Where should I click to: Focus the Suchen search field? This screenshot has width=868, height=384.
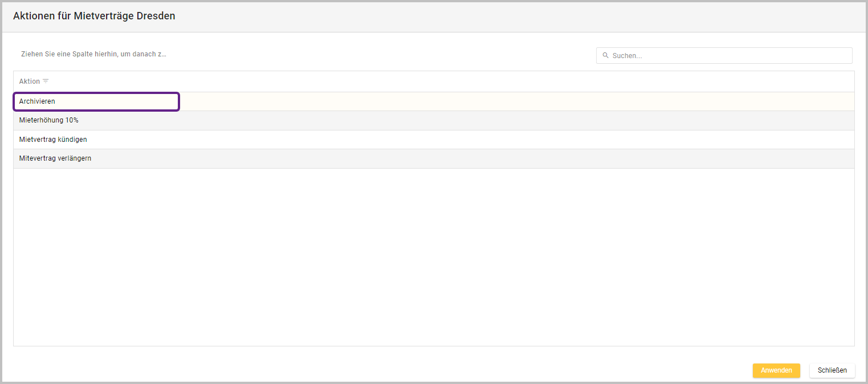730,56
